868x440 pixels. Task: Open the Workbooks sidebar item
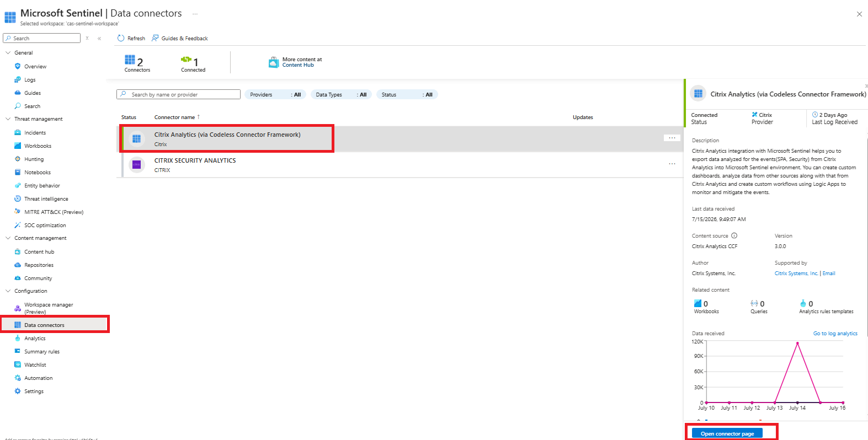[38, 146]
